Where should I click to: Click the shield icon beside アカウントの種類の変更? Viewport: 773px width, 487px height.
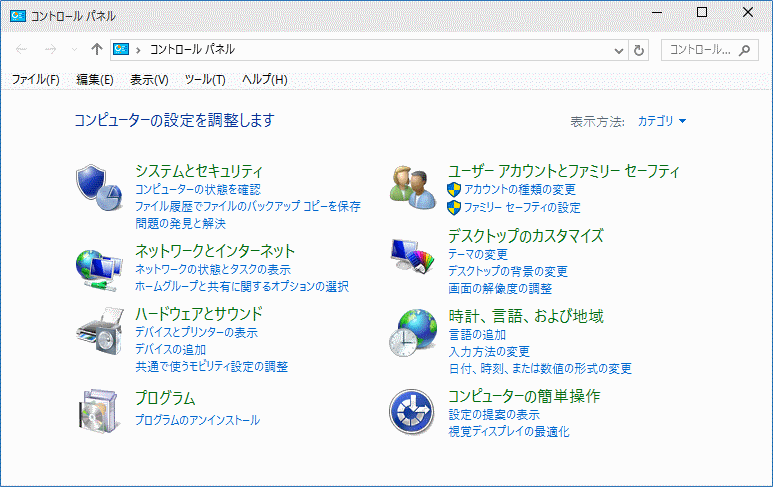(454, 190)
